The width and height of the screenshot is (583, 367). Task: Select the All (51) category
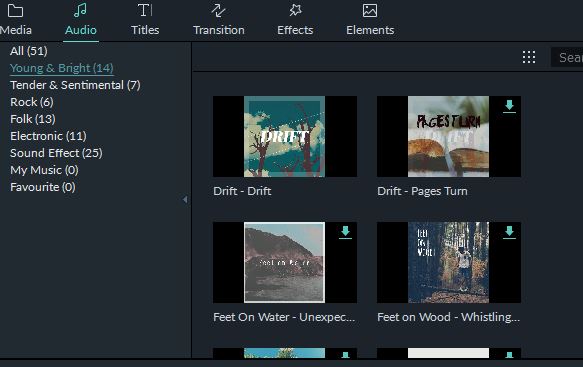coord(29,51)
